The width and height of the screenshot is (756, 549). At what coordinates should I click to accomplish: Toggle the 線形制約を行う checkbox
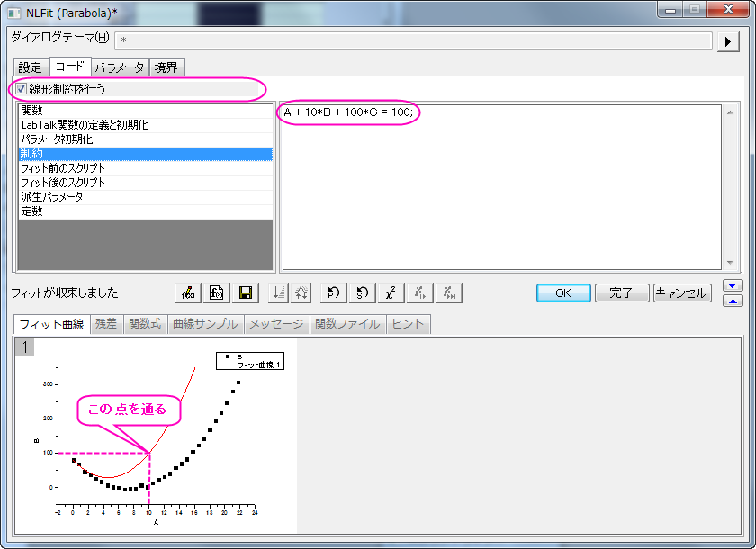pos(22,89)
